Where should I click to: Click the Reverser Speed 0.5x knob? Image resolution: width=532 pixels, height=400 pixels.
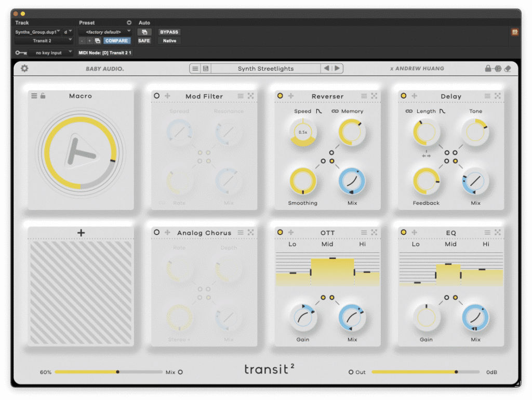pyautogui.click(x=303, y=133)
